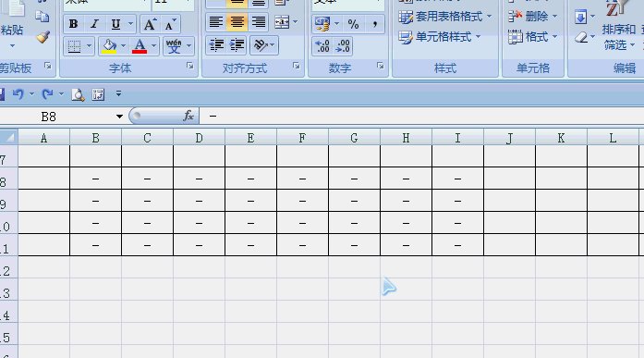Select column F header
Viewport: 644px width, 358px height.
(303, 138)
